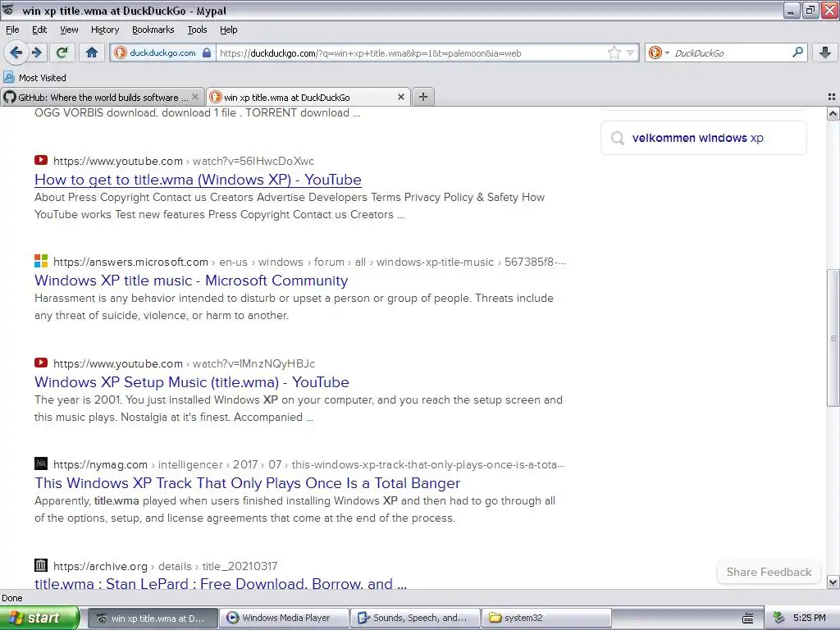840x630 pixels.
Task: Open the Tools menu
Action: [197, 30]
